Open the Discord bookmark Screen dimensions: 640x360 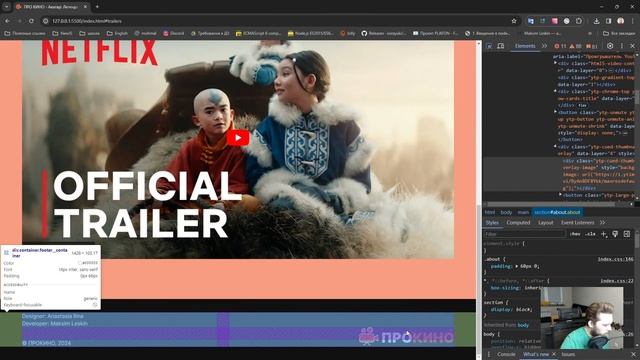point(173,33)
